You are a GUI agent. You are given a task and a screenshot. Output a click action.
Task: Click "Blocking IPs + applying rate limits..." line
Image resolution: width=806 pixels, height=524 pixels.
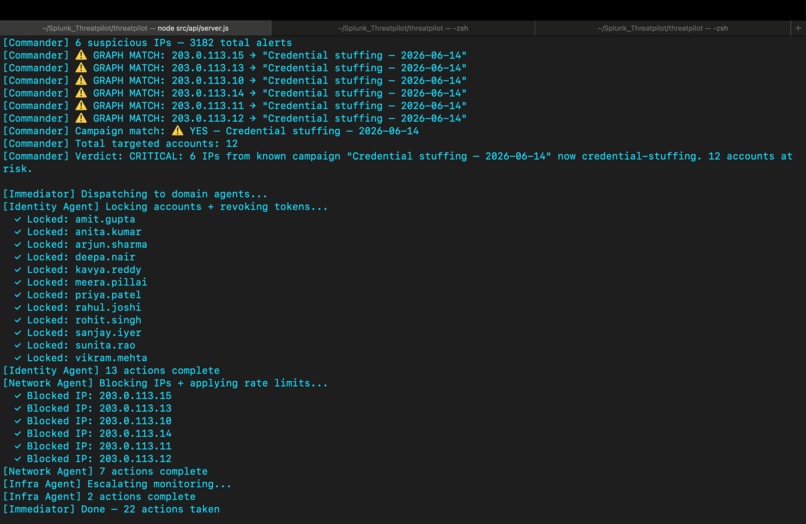click(x=166, y=383)
